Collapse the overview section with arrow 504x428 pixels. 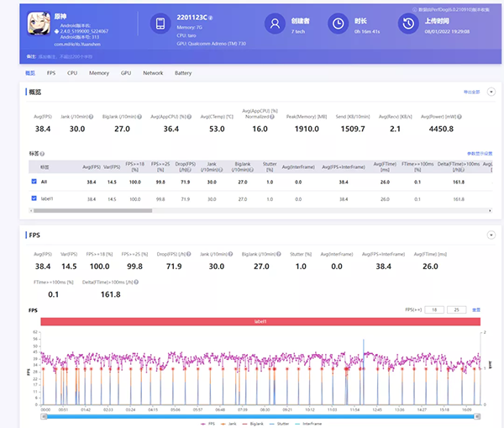point(490,91)
